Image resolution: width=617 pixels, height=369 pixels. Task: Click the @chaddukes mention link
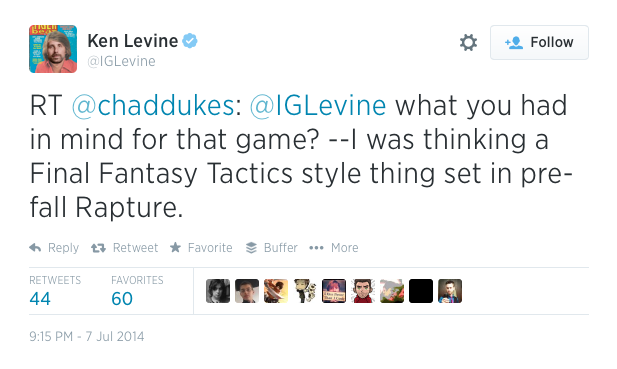click(153, 105)
